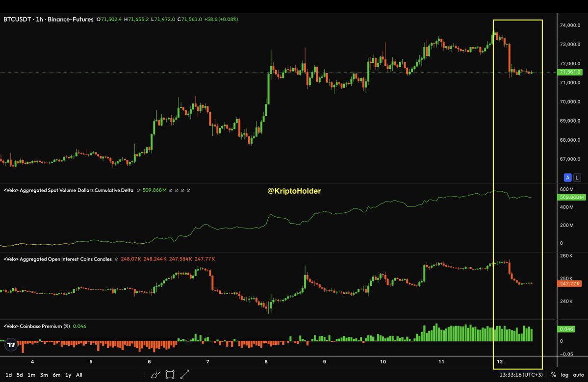
Task: Set chart range to 1y
Action: click(68, 375)
